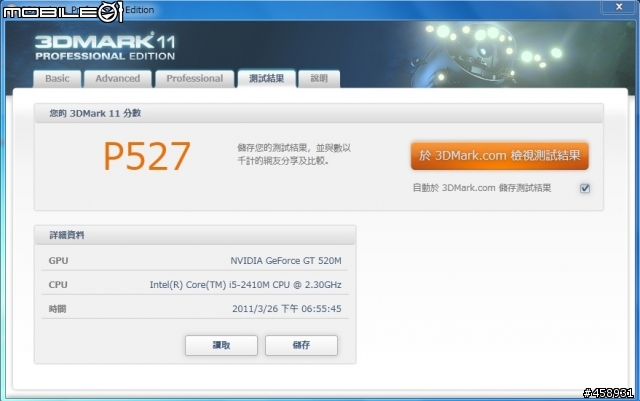Screen dimensions: 640x401
Task: Click the orange 3DMark.com view results button
Action: (x=500, y=156)
